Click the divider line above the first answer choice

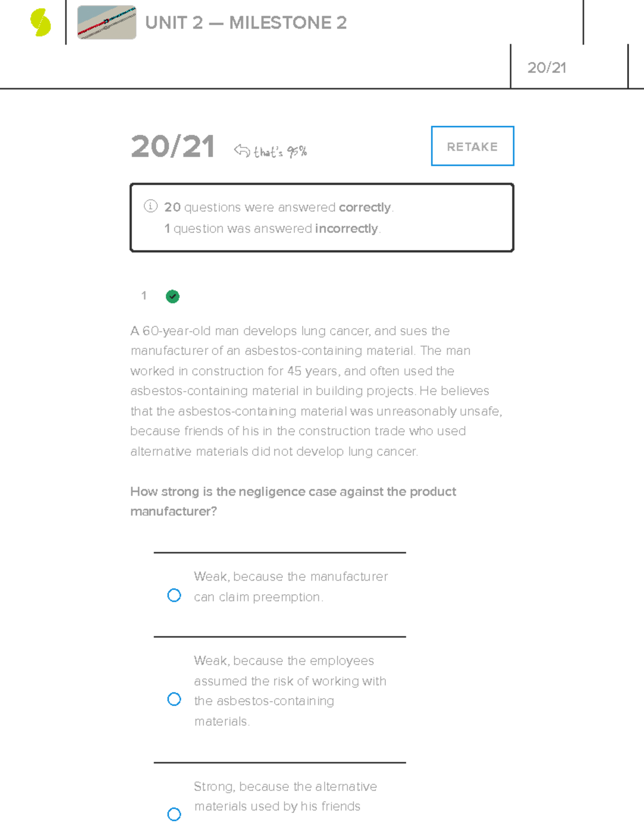point(280,553)
